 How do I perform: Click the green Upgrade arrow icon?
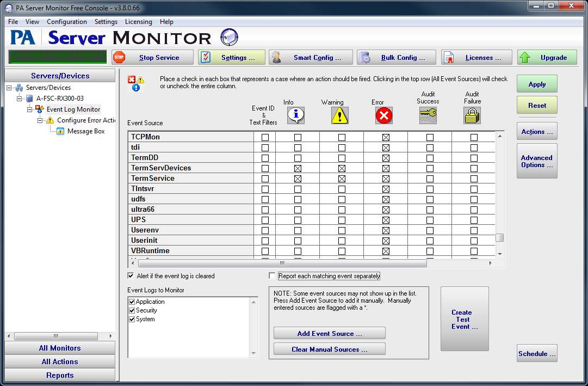pyautogui.click(x=524, y=58)
